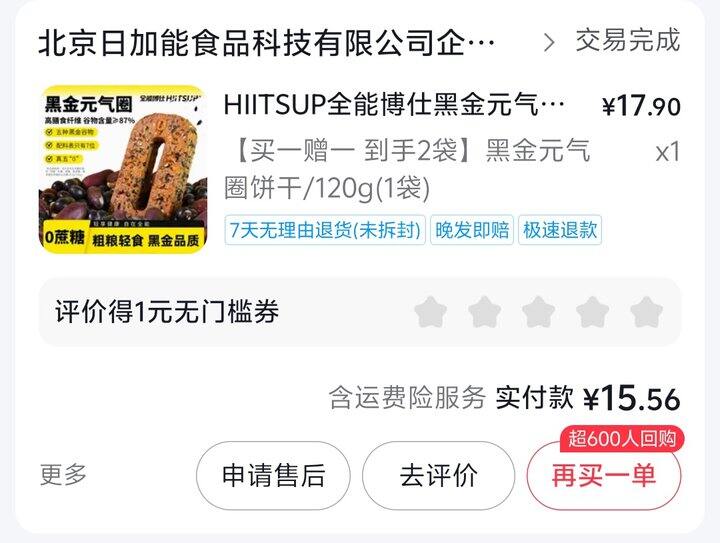Give five stars with the last star

[647, 312]
